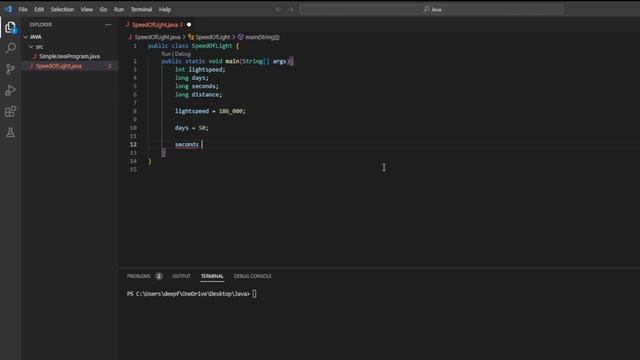Click the 'days = 50;' code line
The width and height of the screenshot is (640, 360).
pyautogui.click(x=191, y=128)
